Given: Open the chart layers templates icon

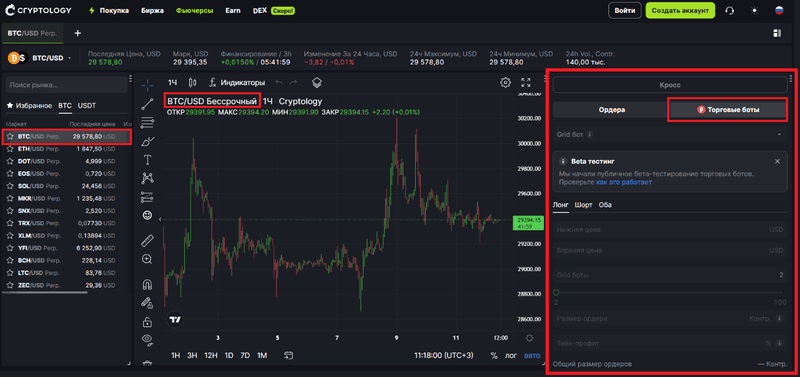Looking at the screenshot, I should tap(317, 83).
